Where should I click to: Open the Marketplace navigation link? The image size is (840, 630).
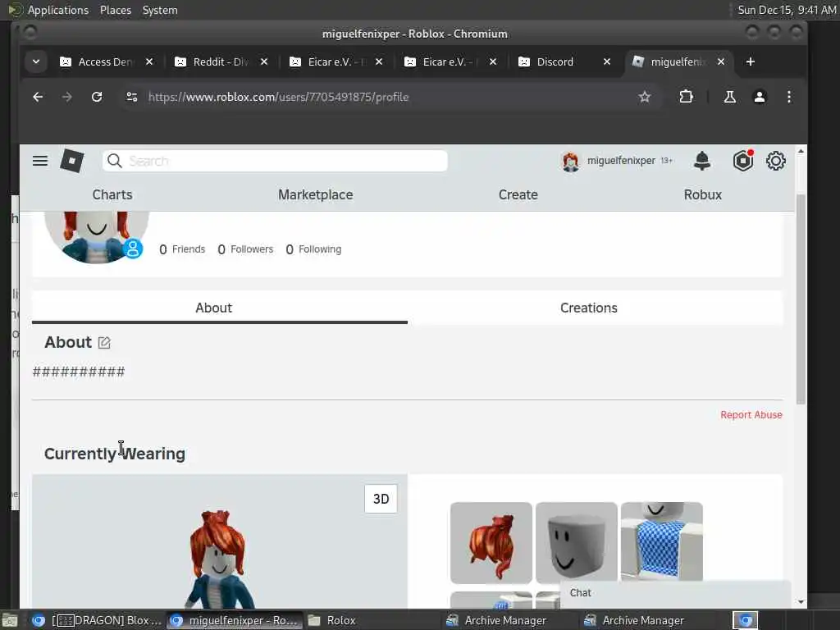(316, 195)
